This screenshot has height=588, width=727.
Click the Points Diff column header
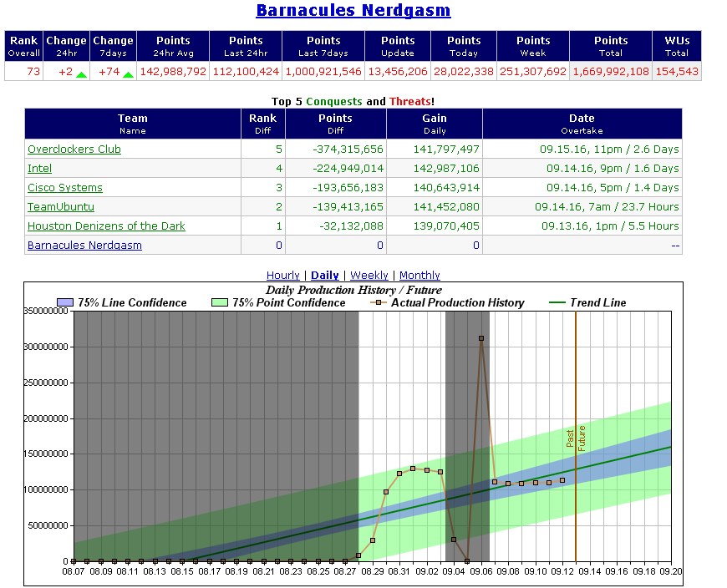click(x=336, y=124)
